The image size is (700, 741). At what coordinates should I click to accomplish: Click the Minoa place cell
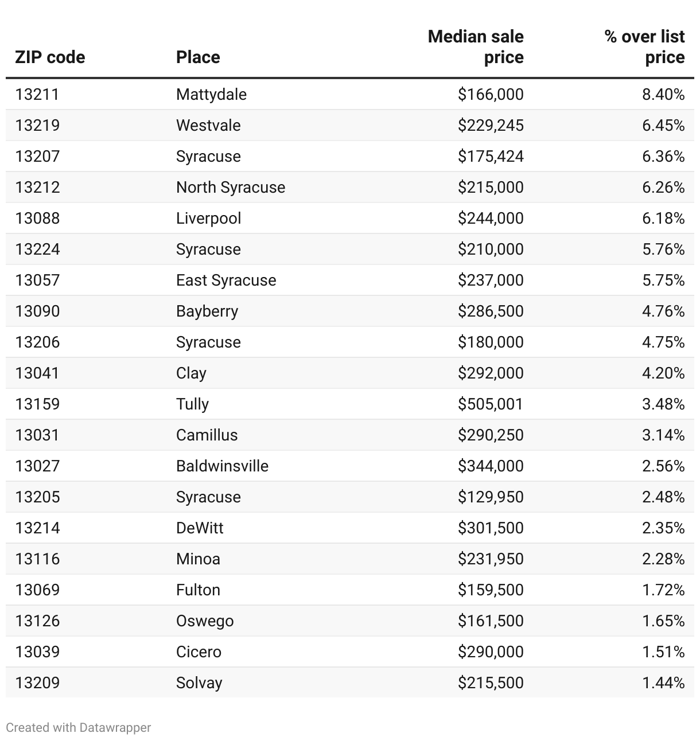click(198, 559)
